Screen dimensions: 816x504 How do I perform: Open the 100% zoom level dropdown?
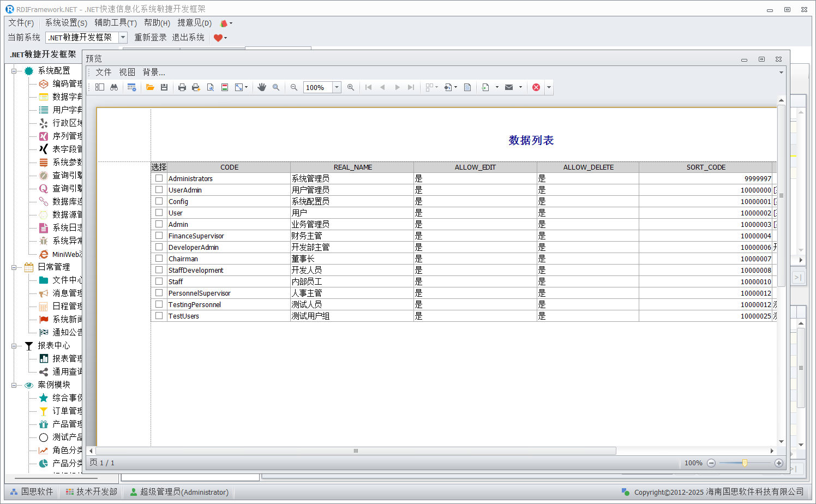click(337, 87)
